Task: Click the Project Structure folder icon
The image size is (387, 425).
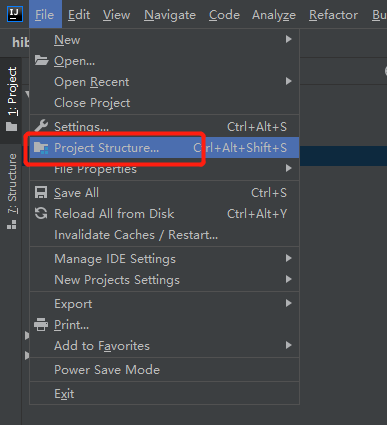Action: click(41, 148)
